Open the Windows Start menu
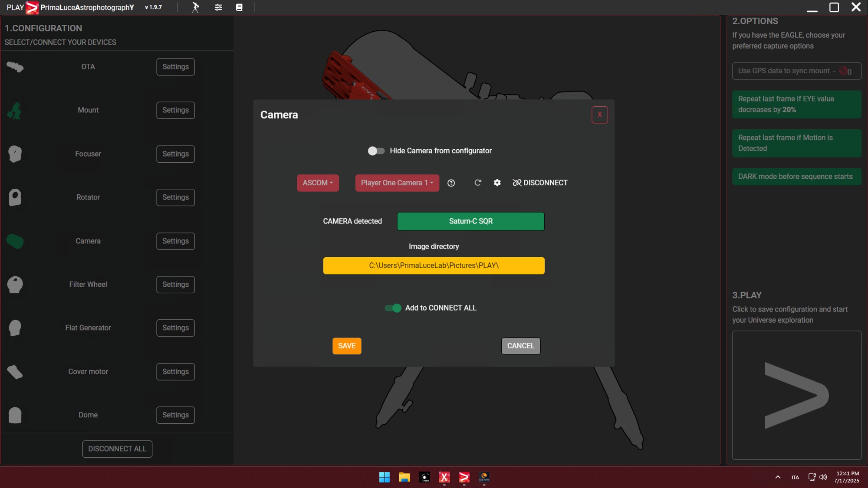The height and width of the screenshot is (488, 868). tap(385, 477)
